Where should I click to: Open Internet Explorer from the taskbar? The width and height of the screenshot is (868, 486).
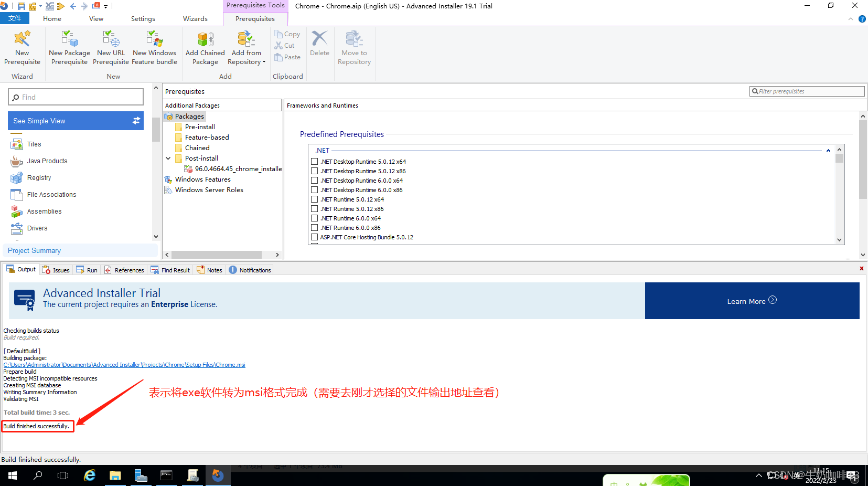[x=90, y=476]
